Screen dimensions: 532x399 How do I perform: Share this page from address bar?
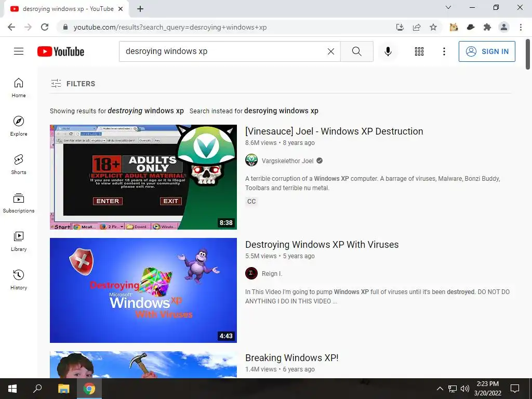tap(417, 27)
